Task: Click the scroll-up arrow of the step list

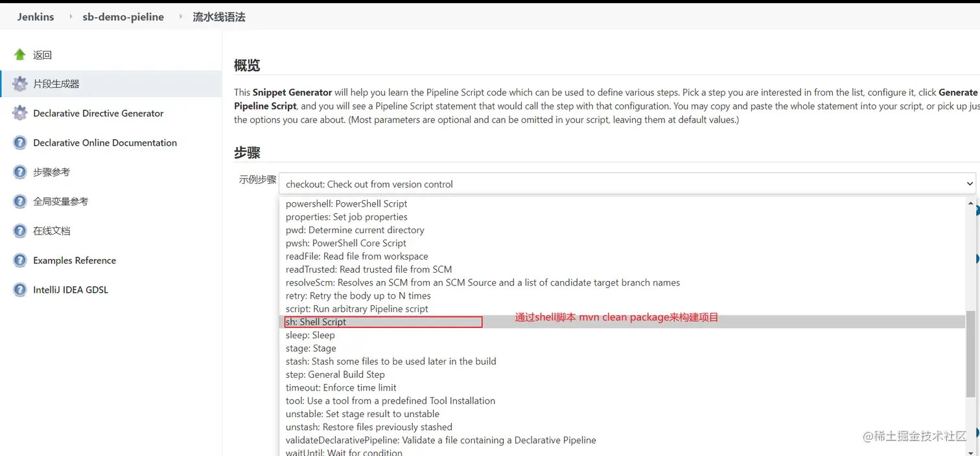Action: [971, 203]
